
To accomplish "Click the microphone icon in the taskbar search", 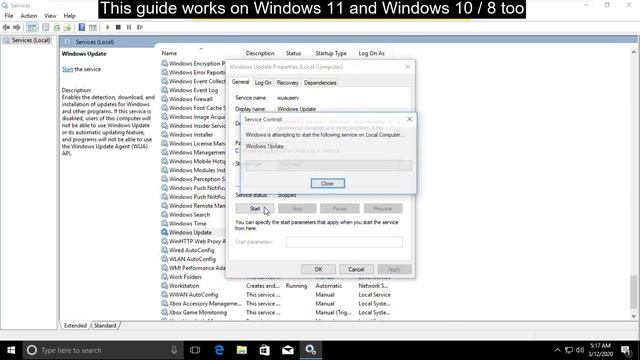I will [174, 350].
